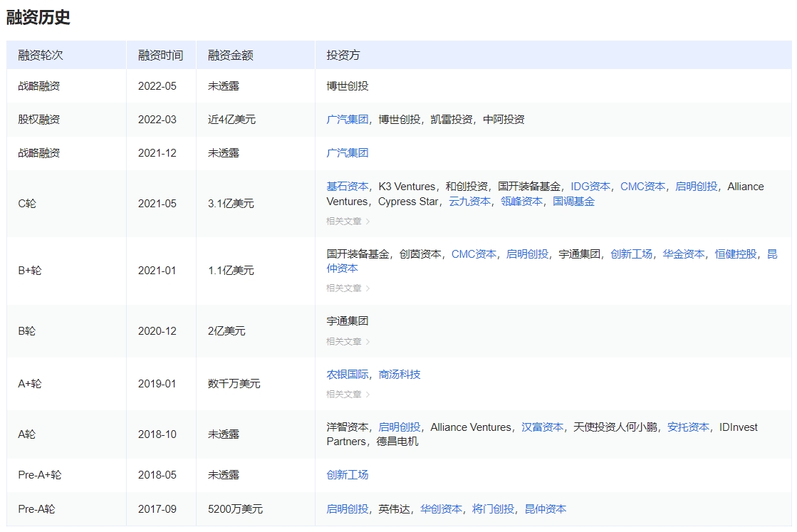Open 汉富资本 in the A轮 row
The image size is (797, 532).
[542, 427]
